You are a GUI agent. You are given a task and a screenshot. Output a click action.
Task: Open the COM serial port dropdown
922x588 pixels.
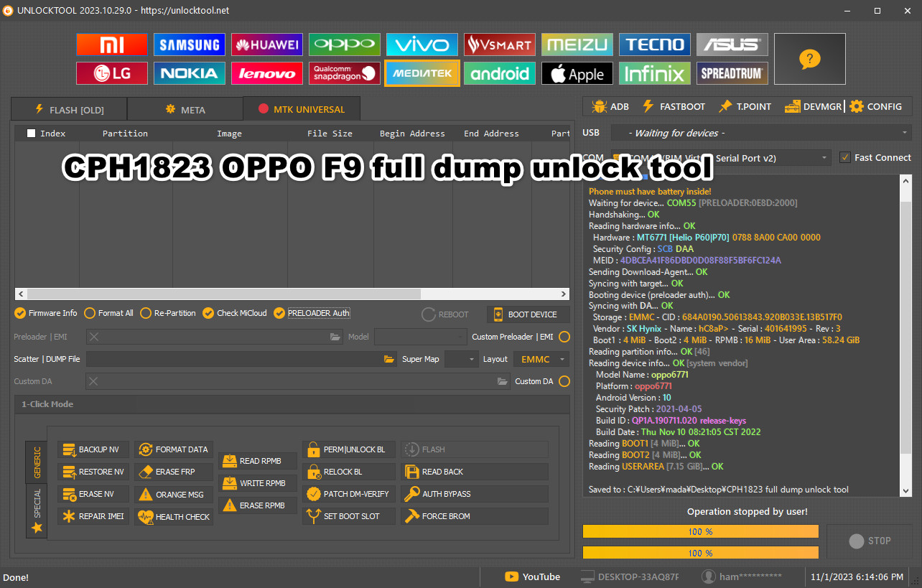pos(721,158)
